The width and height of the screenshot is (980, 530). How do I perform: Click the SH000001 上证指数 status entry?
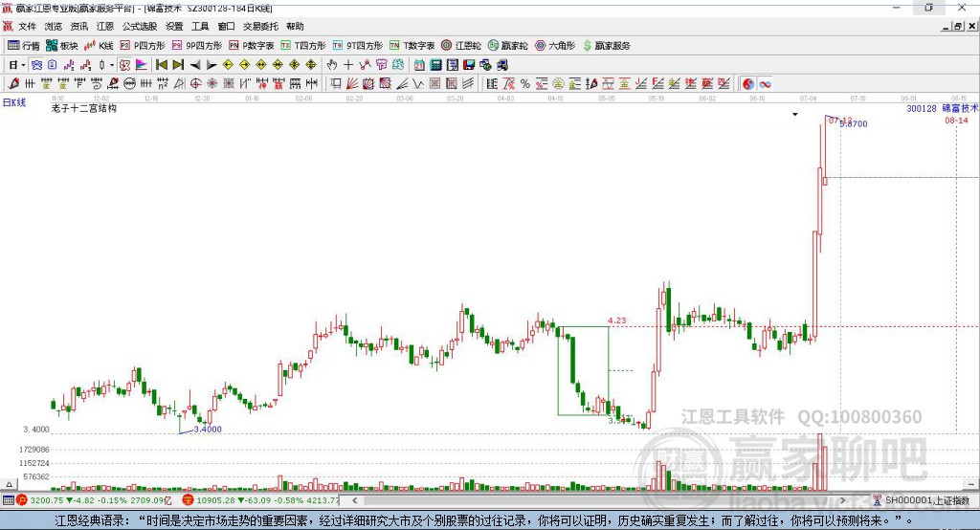(925, 500)
